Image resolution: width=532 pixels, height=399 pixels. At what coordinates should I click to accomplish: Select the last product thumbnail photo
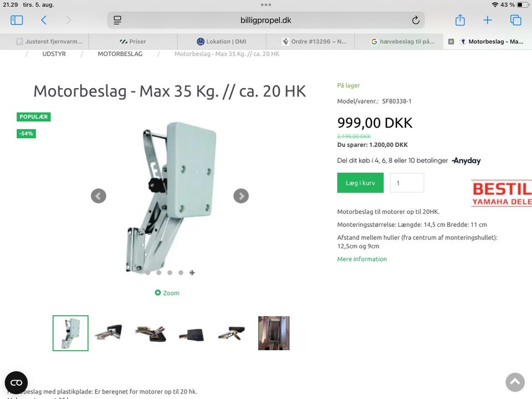274,333
